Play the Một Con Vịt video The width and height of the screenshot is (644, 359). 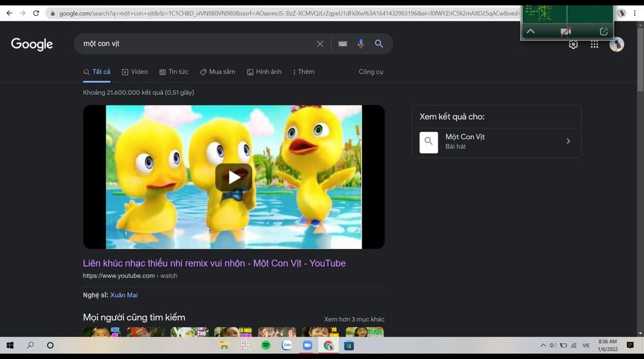[234, 177]
